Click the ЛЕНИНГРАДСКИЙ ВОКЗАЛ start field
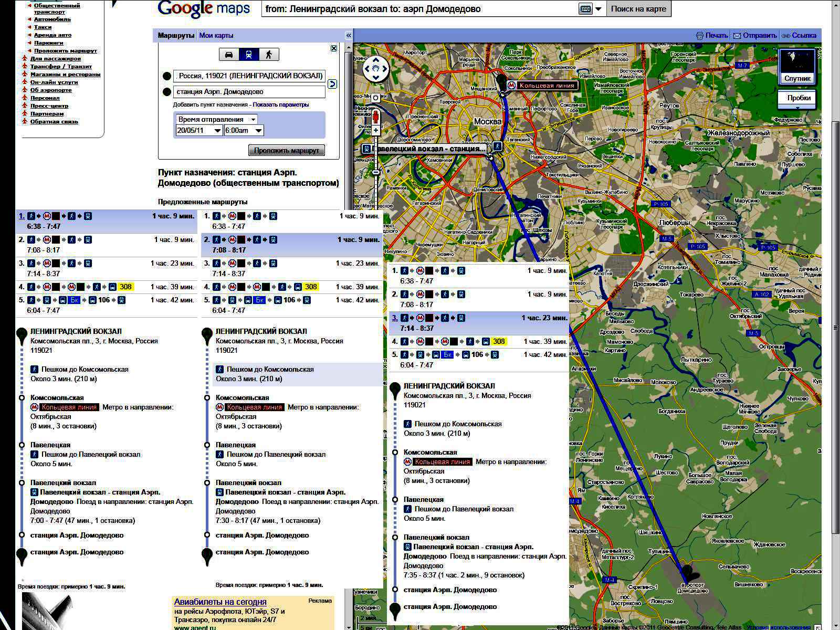Viewport: 840px width, 630px height. tap(249, 76)
